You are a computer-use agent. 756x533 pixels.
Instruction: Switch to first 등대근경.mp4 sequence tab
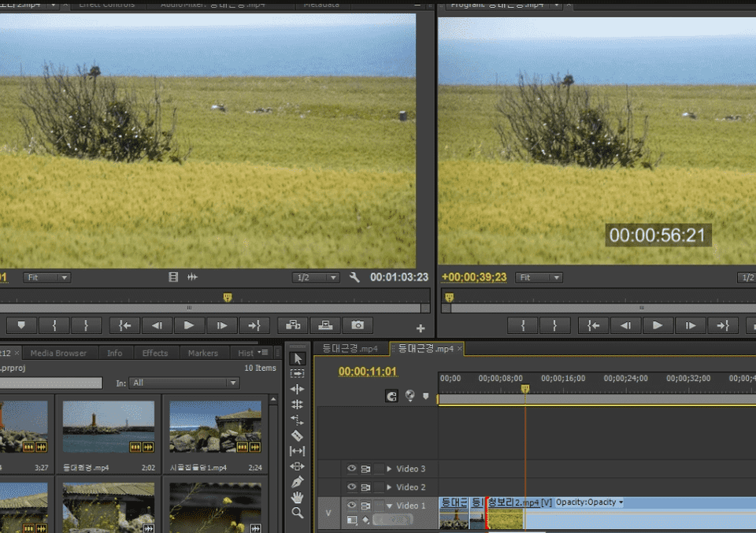click(x=350, y=349)
